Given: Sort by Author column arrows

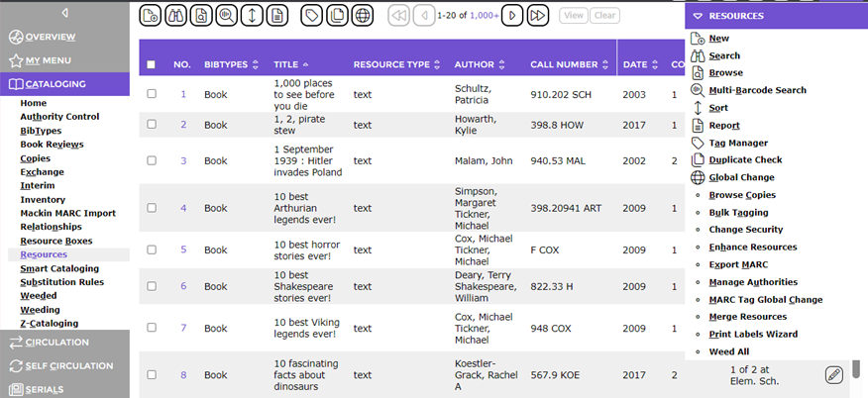Looking at the screenshot, I should click(501, 64).
